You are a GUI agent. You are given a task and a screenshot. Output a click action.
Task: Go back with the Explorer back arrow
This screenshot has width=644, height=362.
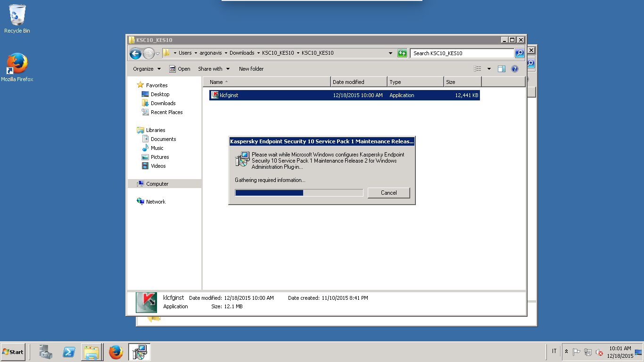136,53
